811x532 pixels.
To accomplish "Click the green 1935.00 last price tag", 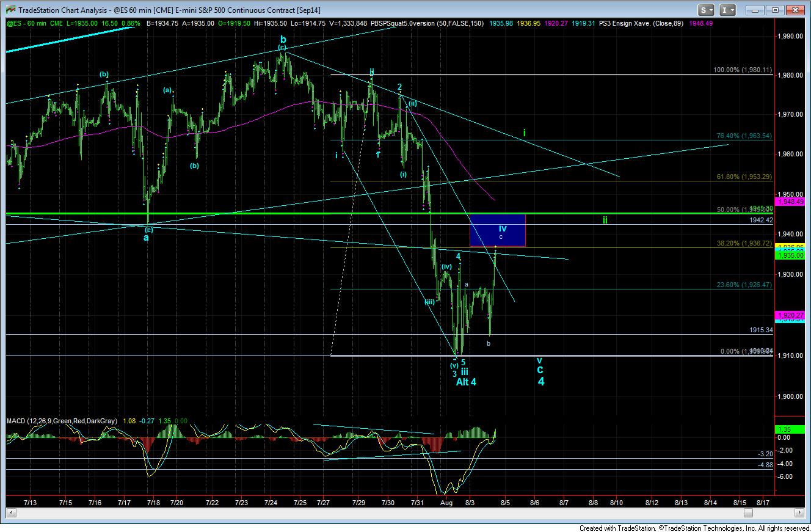I will (790, 256).
